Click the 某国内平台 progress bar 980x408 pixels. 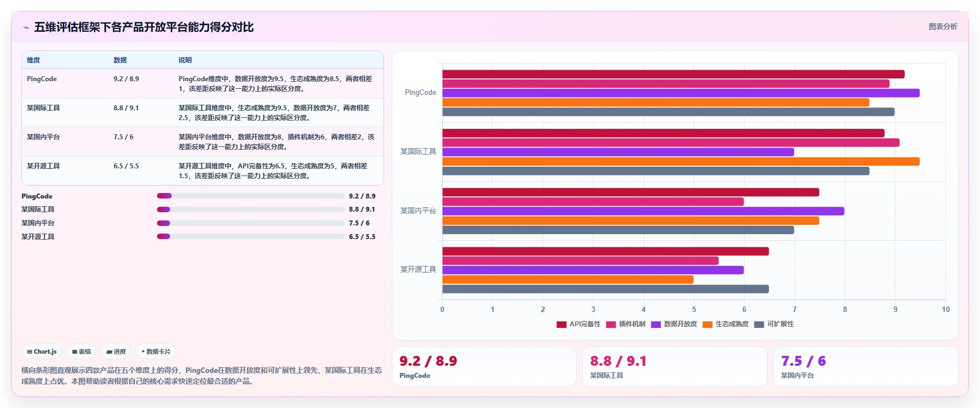click(251, 223)
